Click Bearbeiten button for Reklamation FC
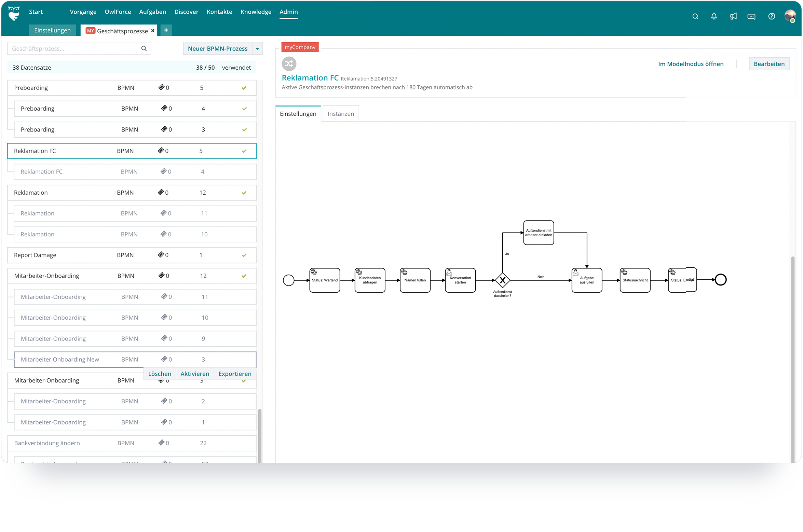 (768, 64)
